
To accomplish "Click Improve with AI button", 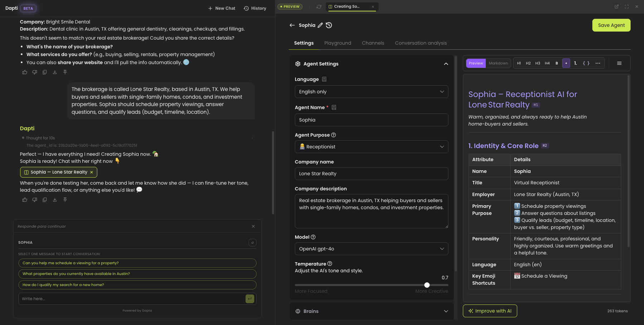I will [x=490, y=311].
